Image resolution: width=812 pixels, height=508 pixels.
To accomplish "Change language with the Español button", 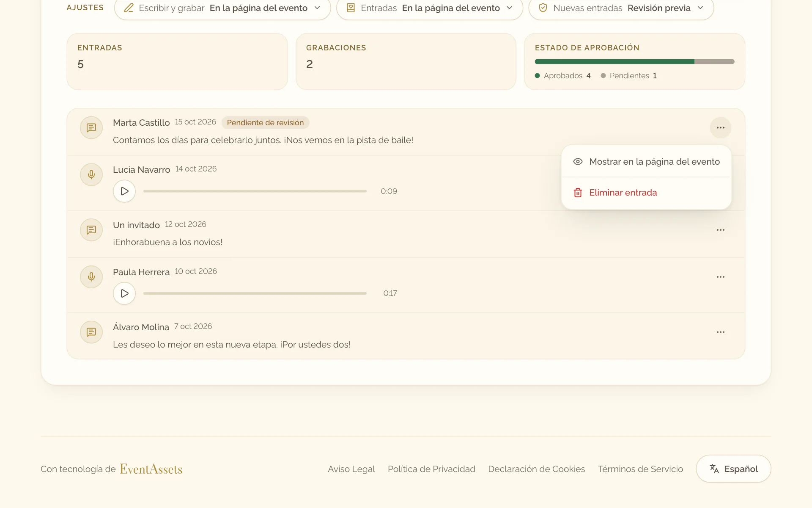I will point(733,469).
